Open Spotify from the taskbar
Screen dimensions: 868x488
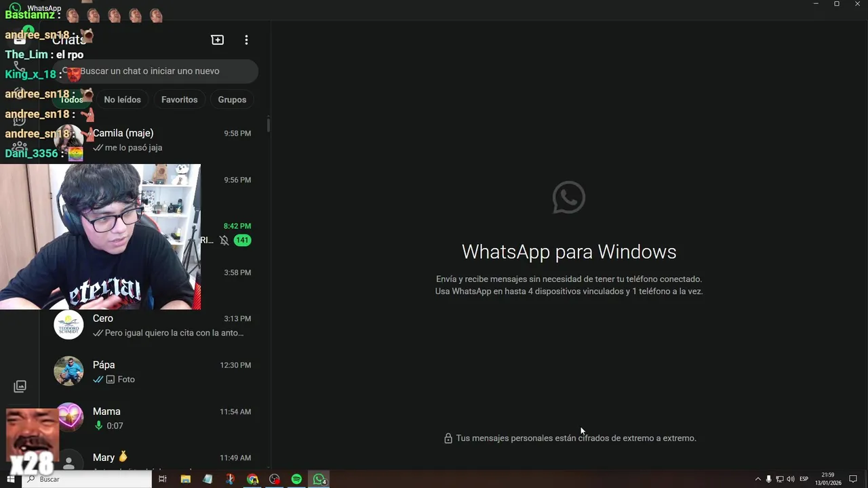(x=296, y=479)
